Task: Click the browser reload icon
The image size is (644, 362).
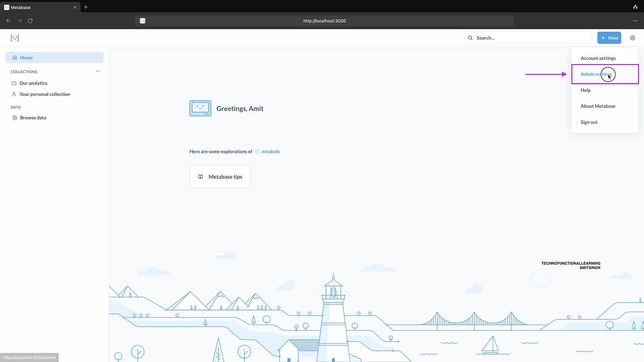Action: tap(30, 21)
